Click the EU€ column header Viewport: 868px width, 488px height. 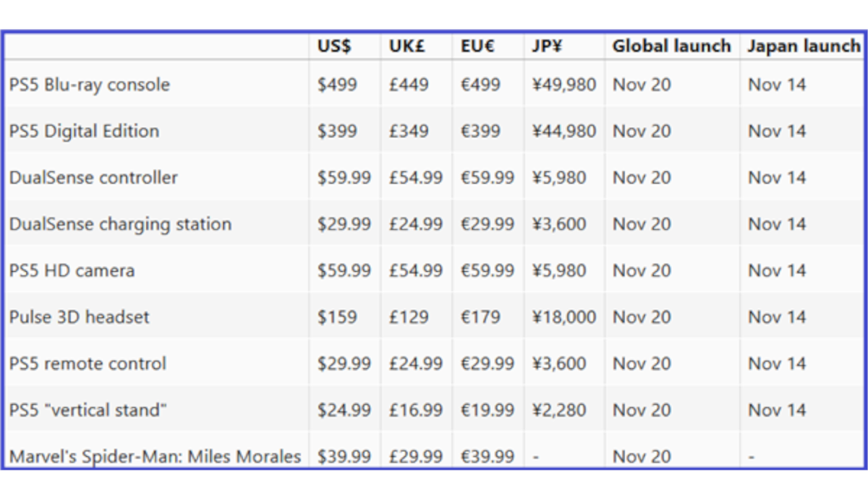pyautogui.click(x=477, y=46)
